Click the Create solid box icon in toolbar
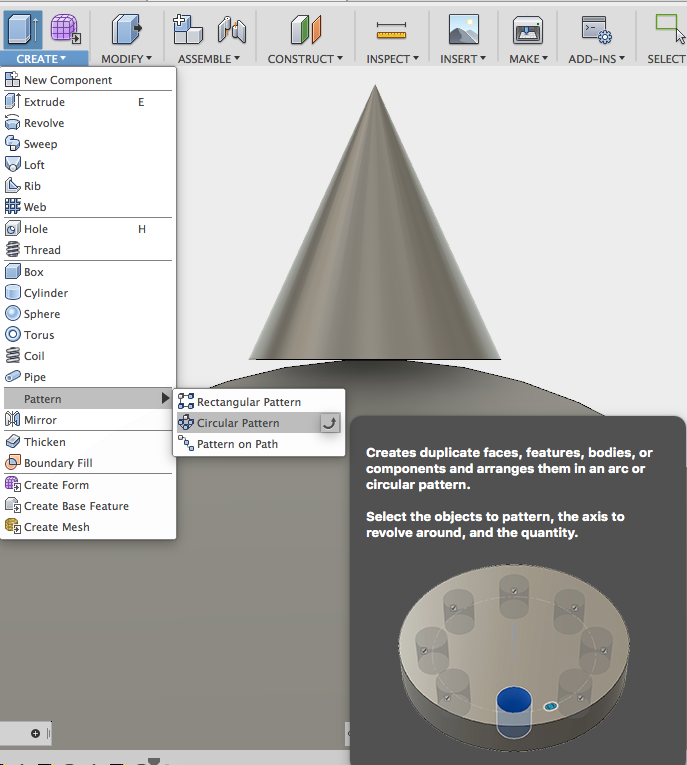 point(22,29)
